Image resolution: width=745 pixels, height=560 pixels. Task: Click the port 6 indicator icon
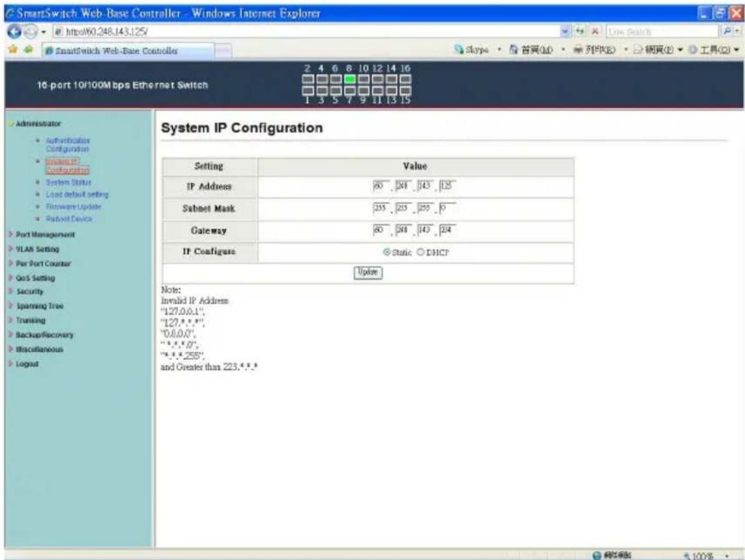tap(336, 79)
